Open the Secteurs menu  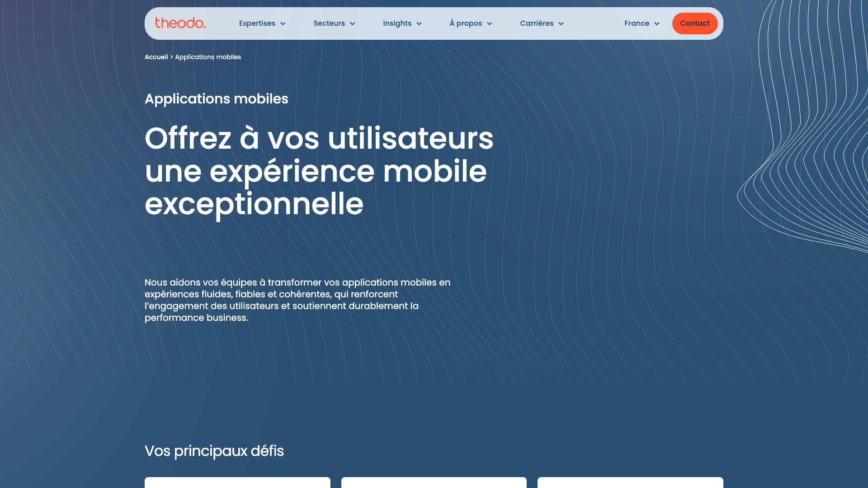click(x=329, y=23)
